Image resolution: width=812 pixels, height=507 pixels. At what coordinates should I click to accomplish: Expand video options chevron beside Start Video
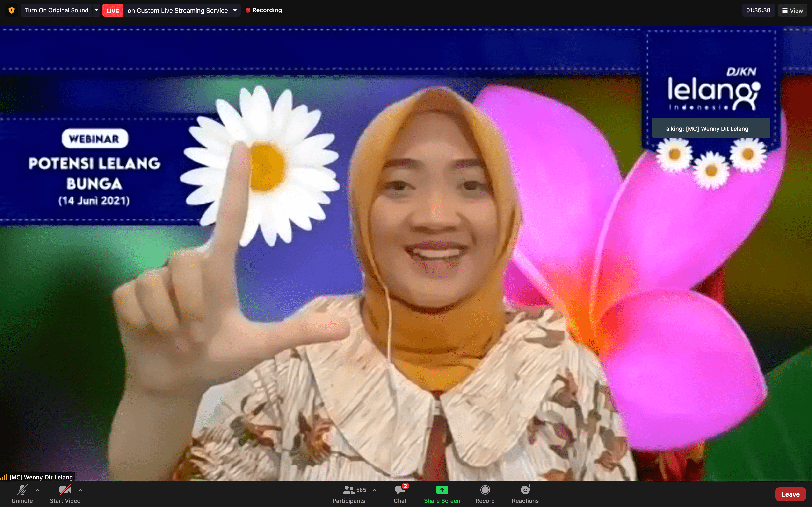tap(80, 490)
